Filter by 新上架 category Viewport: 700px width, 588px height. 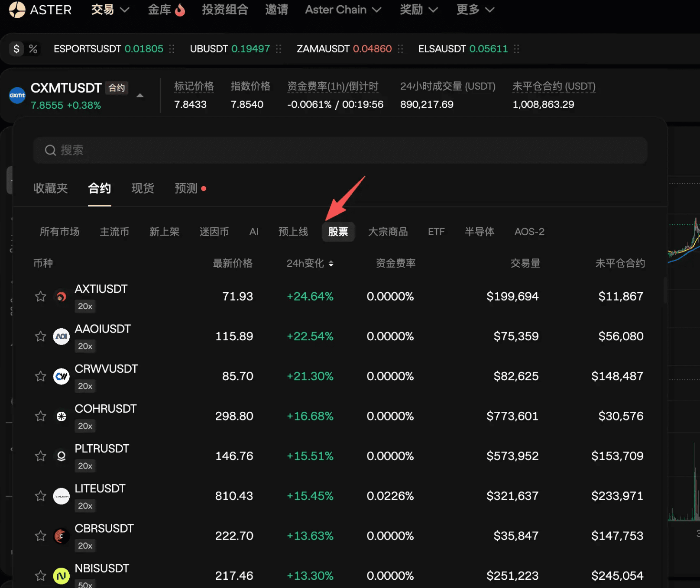tap(164, 232)
